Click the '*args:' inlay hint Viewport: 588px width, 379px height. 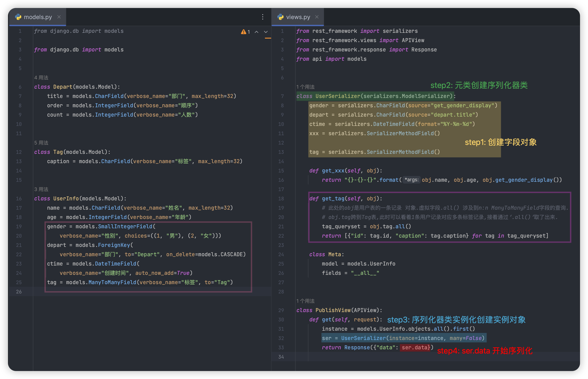(411, 180)
